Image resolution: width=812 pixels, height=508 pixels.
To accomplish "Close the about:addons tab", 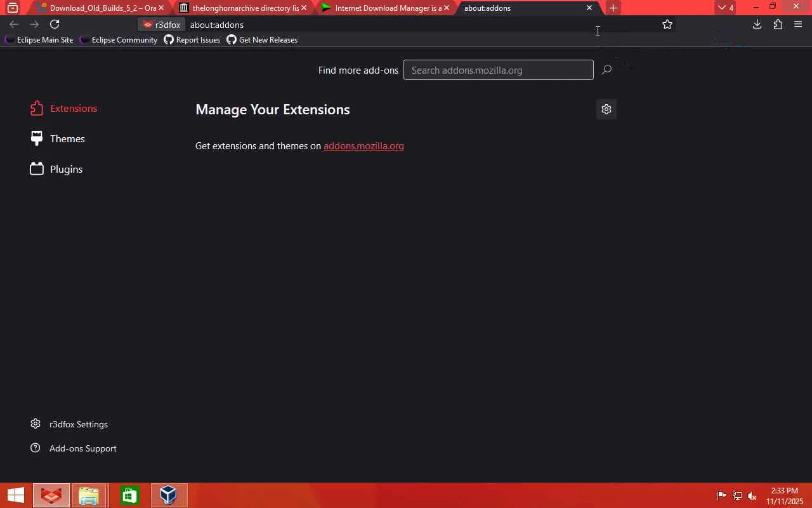I will click(x=589, y=8).
